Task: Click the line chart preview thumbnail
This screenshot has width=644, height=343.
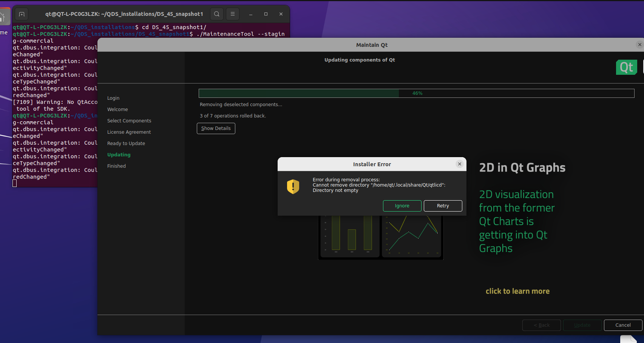Action: coord(412,236)
